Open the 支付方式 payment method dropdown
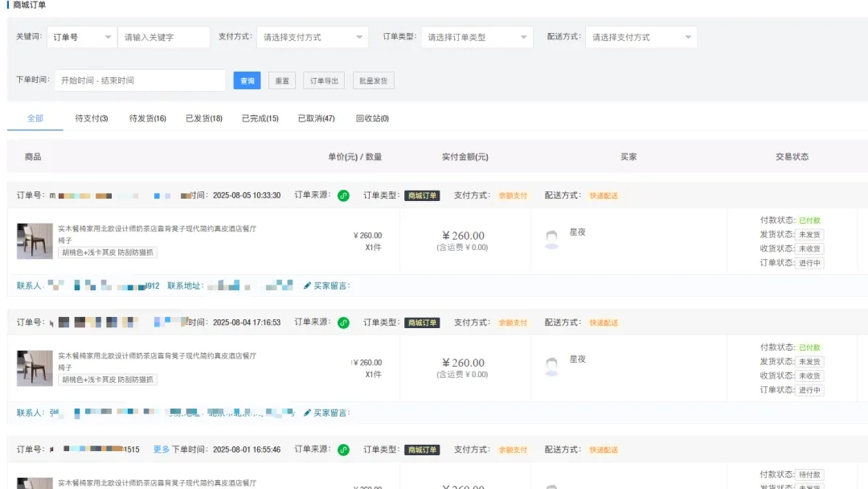The image size is (868, 489). coord(312,37)
